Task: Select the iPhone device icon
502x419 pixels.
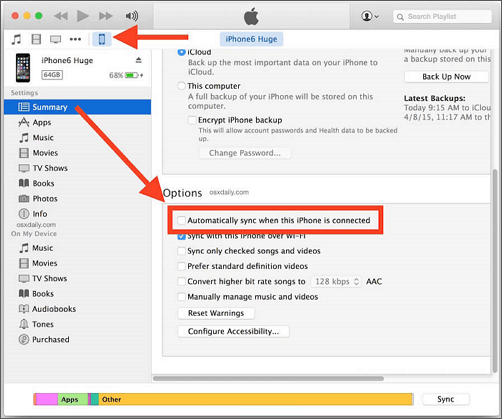Action: (102, 39)
